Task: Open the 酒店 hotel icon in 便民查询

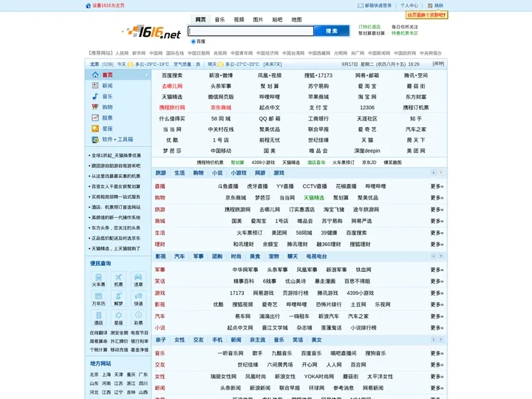Action: click(x=98, y=316)
